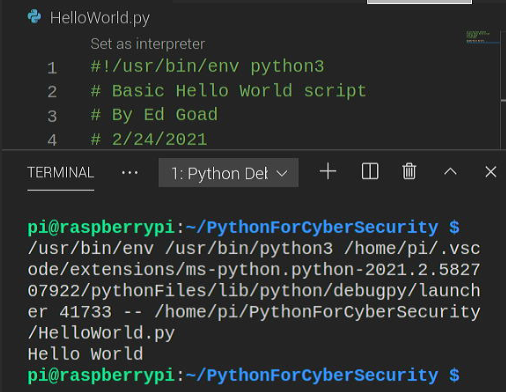Image resolution: width=506 pixels, height=392 pixels.
Task: Click the shebang line '#!/usr/bin/env python3'
Action: [207, 66]
